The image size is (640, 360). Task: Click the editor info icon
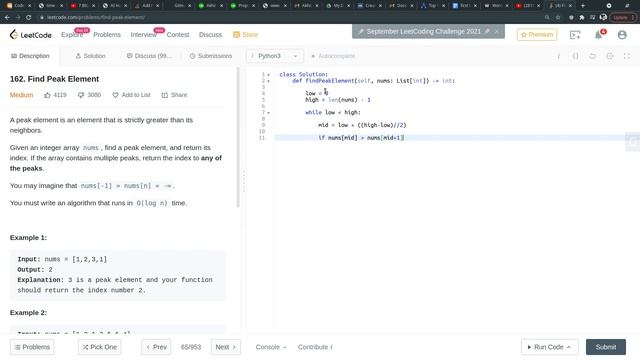click(558, 56)
